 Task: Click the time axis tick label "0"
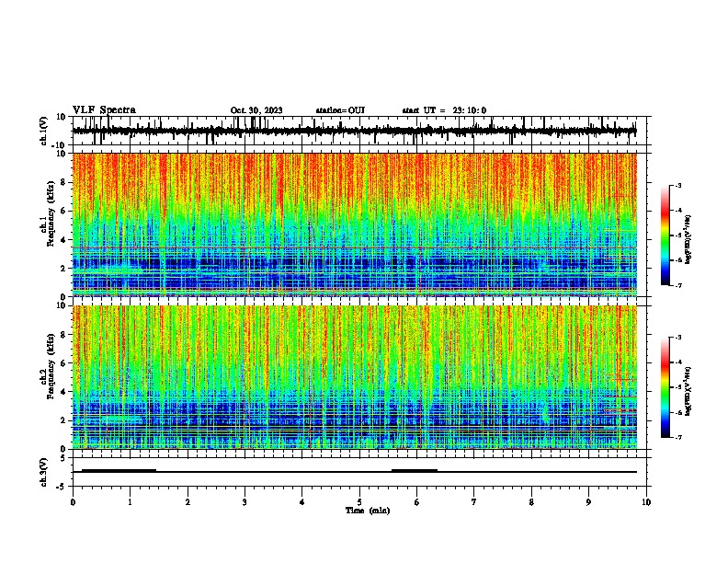(73, 502)
